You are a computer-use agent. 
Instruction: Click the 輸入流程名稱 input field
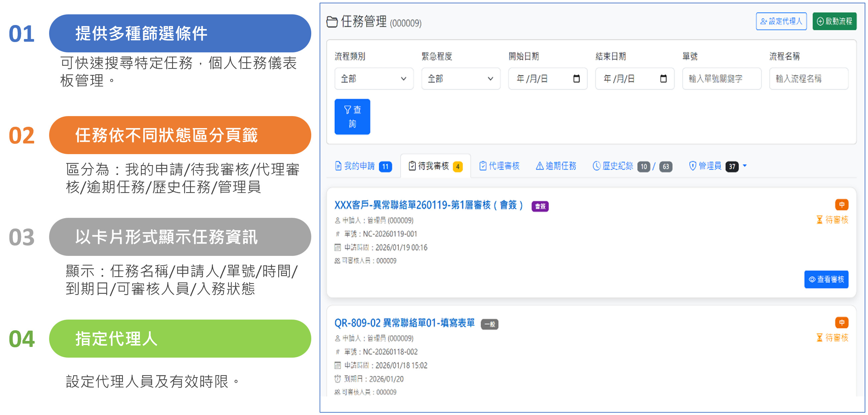click(808, 79)
